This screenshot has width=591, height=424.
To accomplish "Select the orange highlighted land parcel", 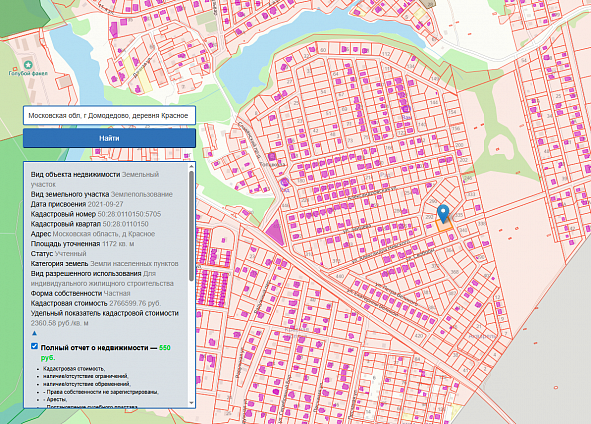I will click(x=444, y=225).
